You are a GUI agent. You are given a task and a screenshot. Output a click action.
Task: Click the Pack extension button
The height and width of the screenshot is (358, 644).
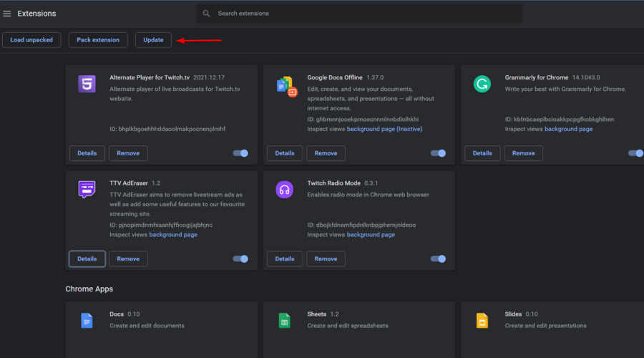tap(98, 40)
